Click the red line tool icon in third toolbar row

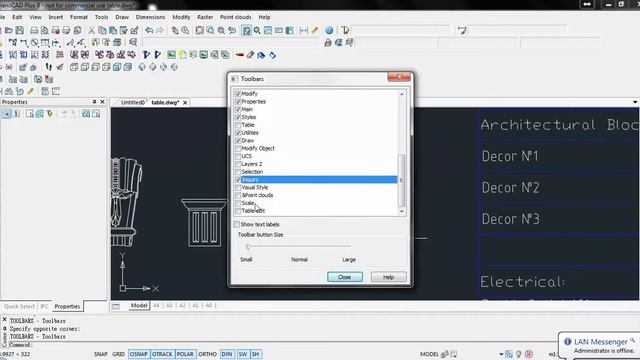[240, 55]
